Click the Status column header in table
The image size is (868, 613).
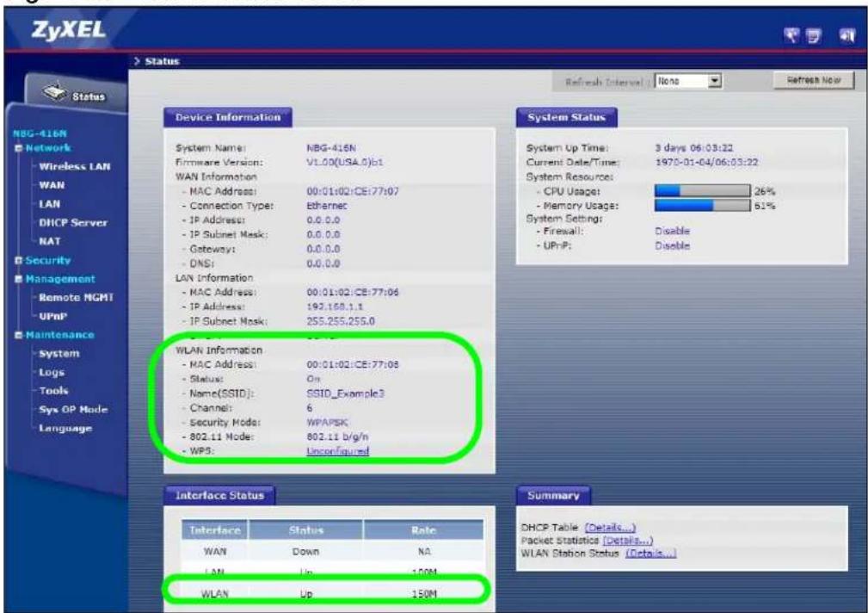click(x=305, y=530)
